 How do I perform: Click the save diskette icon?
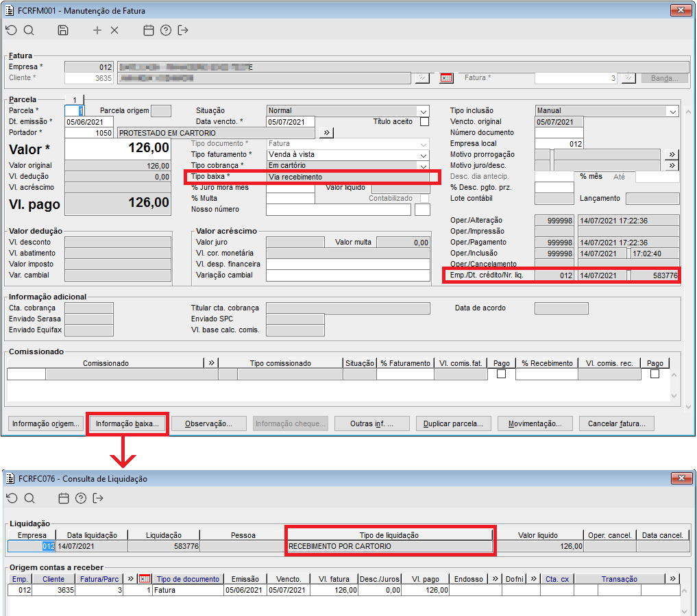click(x=63, y=30)
